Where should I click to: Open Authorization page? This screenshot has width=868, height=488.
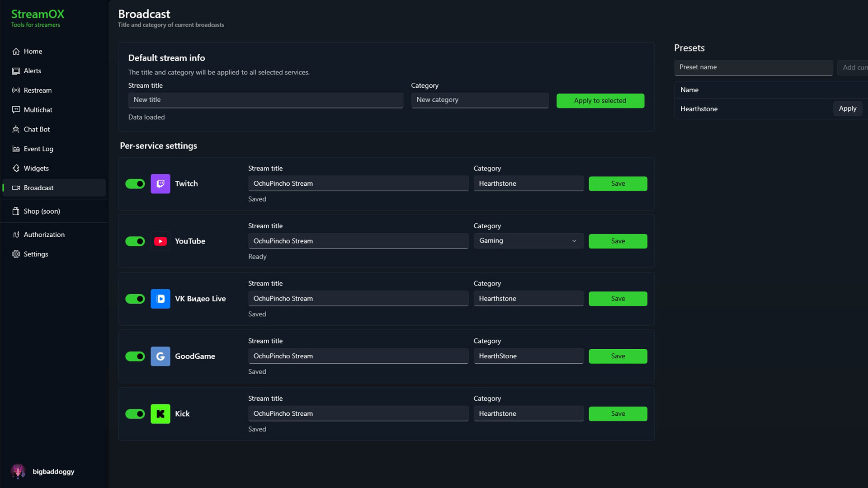(x=54, y=235)
